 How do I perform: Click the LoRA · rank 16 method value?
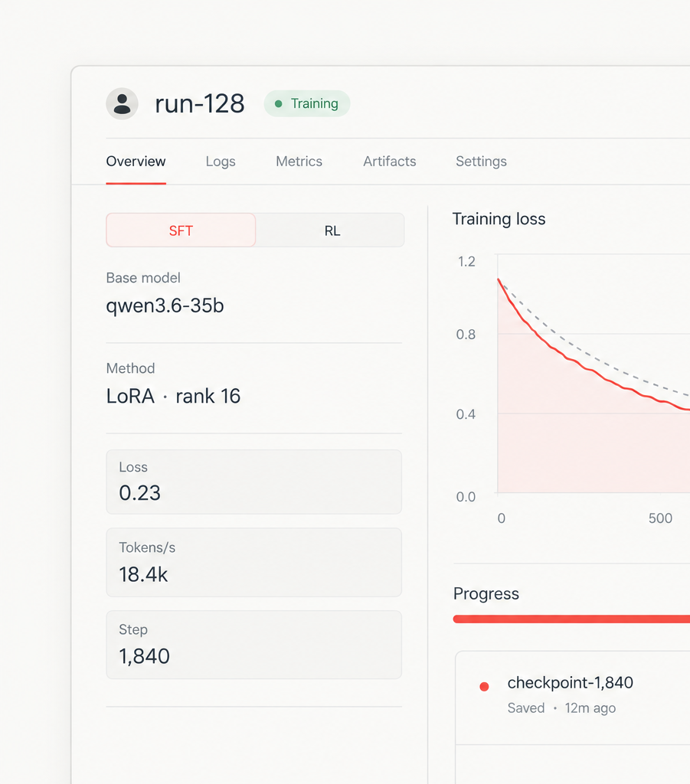[173, 396]
